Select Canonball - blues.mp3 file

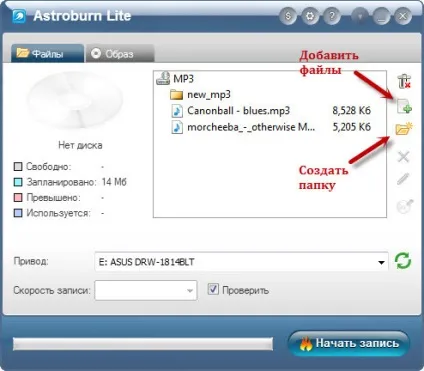[271, 111]
